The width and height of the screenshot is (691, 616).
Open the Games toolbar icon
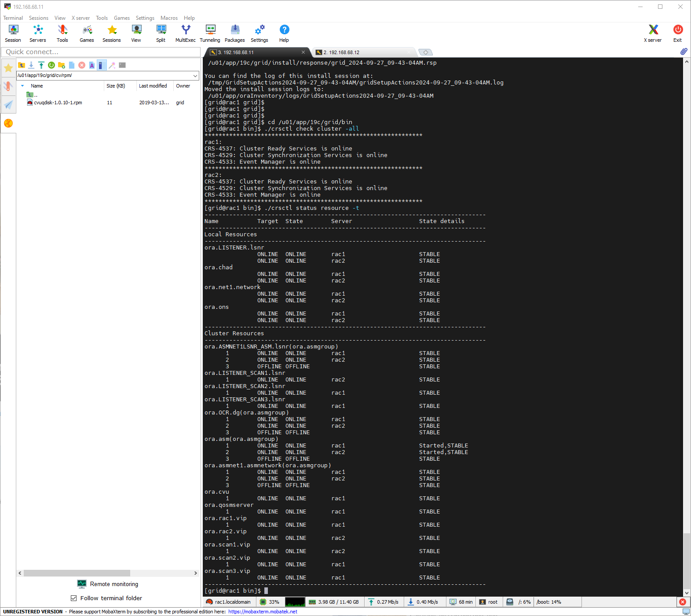87,33
